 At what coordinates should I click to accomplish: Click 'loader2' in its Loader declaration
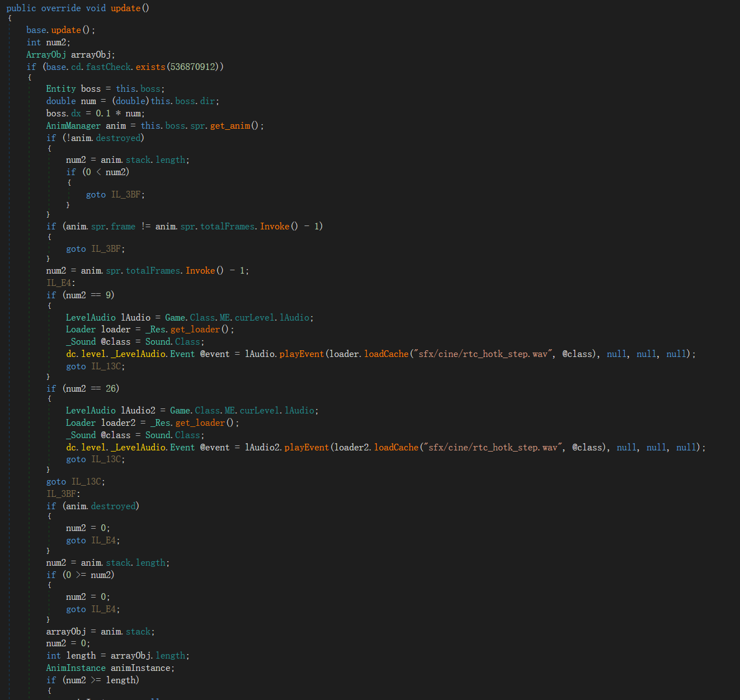click(118, 423)
